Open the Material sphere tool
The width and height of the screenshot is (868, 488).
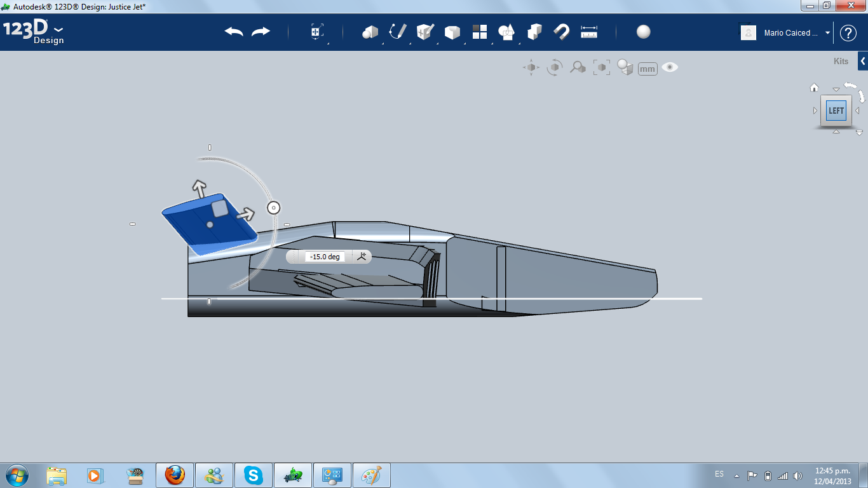tap(644, 32)
